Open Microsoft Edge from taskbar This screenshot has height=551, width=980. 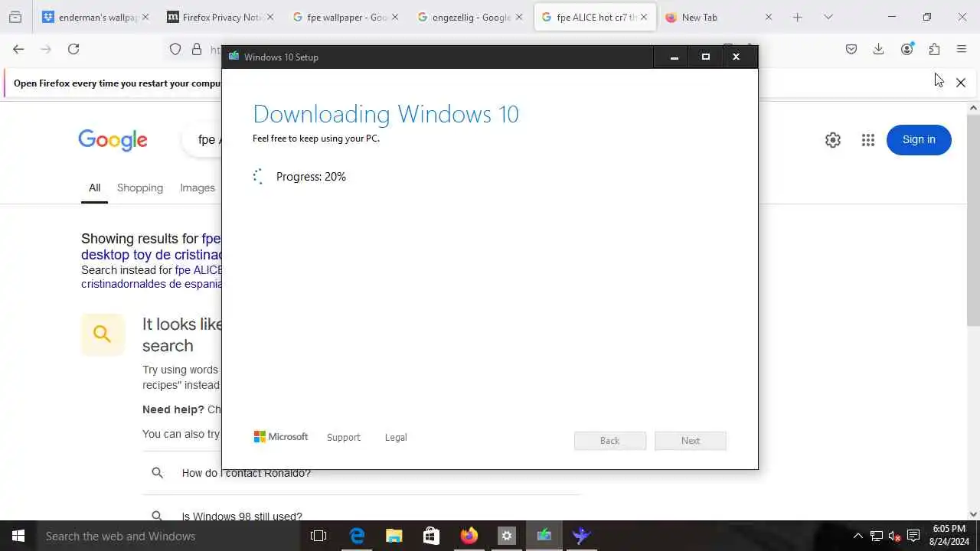pyautogui.click(x=357, y=536)
